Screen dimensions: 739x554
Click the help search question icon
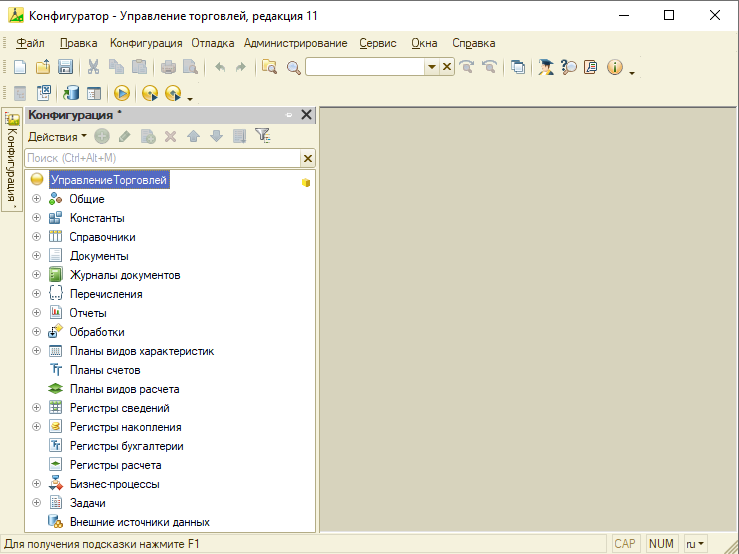[x=569, y=67]
